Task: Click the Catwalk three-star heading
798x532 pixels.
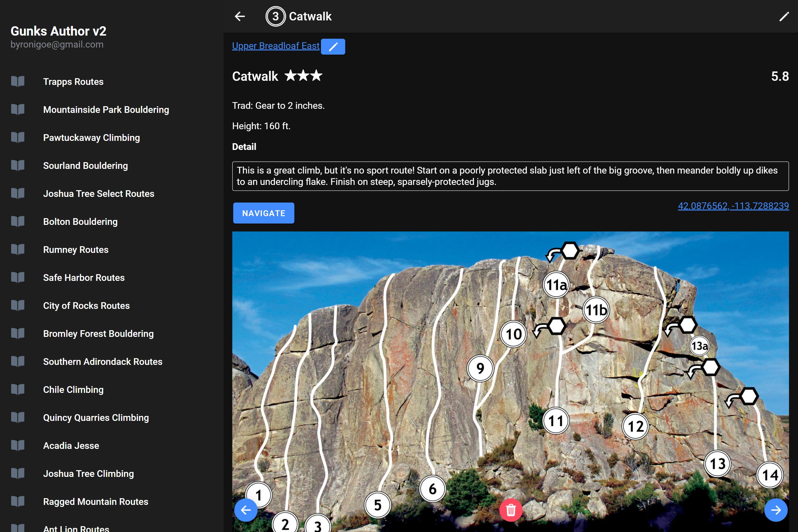Action: [277, 76]
